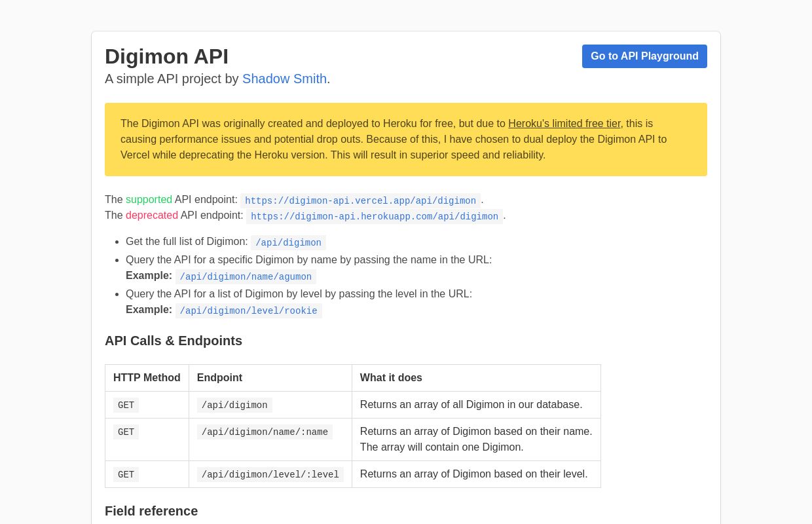Viewport: 812px width, 524px height.
Task: Click the What it does column header
Action: [476, 378]
